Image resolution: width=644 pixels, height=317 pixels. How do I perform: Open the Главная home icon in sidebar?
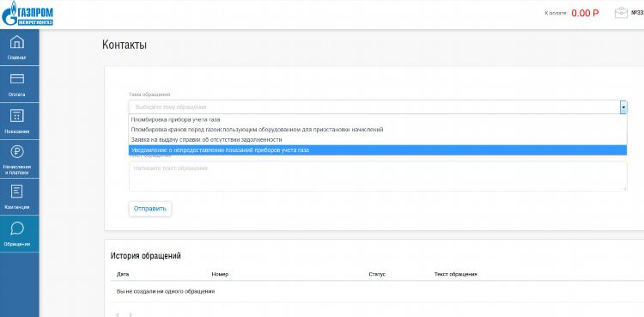tap(17, 42)
